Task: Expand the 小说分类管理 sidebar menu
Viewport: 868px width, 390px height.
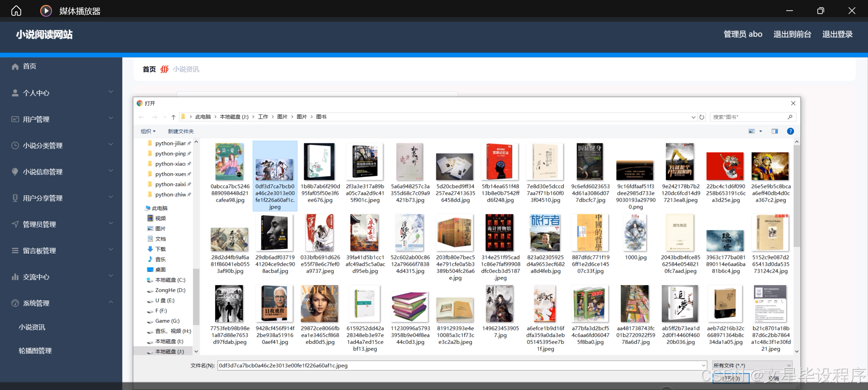Action: point(61,145)
